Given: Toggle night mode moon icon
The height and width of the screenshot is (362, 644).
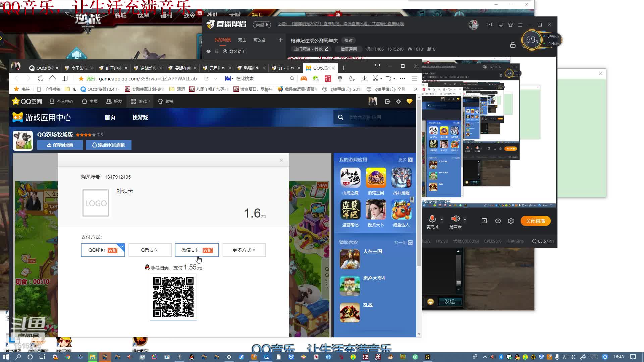Looking at the screenshot, I should click(352, 78).
